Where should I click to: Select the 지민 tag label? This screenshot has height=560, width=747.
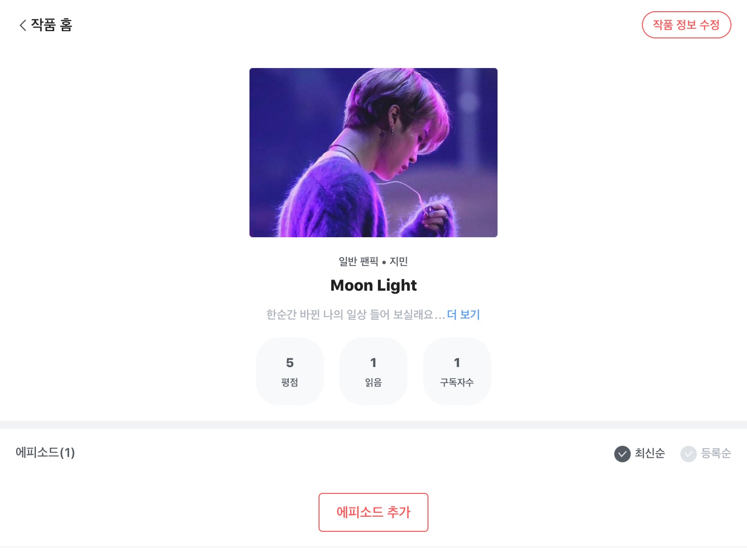point(399,262)
